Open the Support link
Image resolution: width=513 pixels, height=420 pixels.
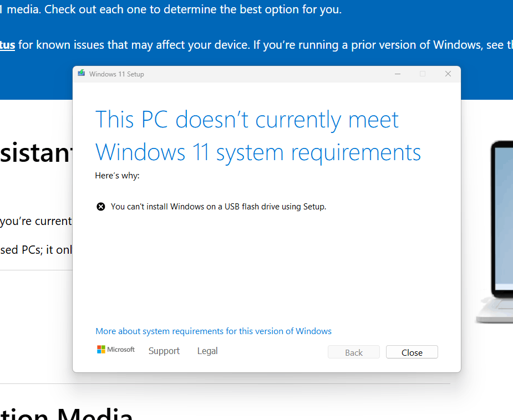click(164, 351)
